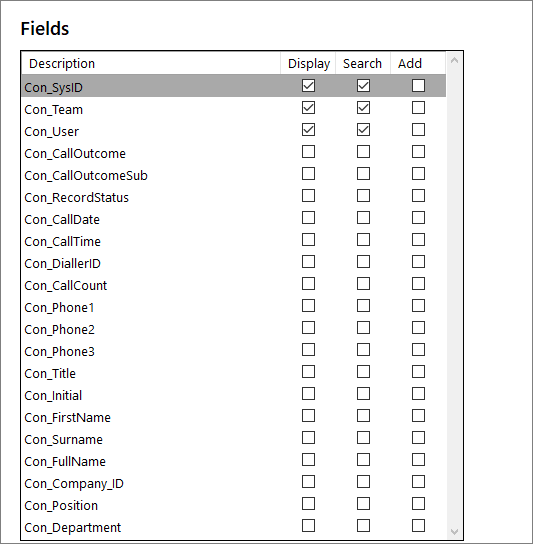
Task: Click the Search column header
Action: click(x=363, y=63)
